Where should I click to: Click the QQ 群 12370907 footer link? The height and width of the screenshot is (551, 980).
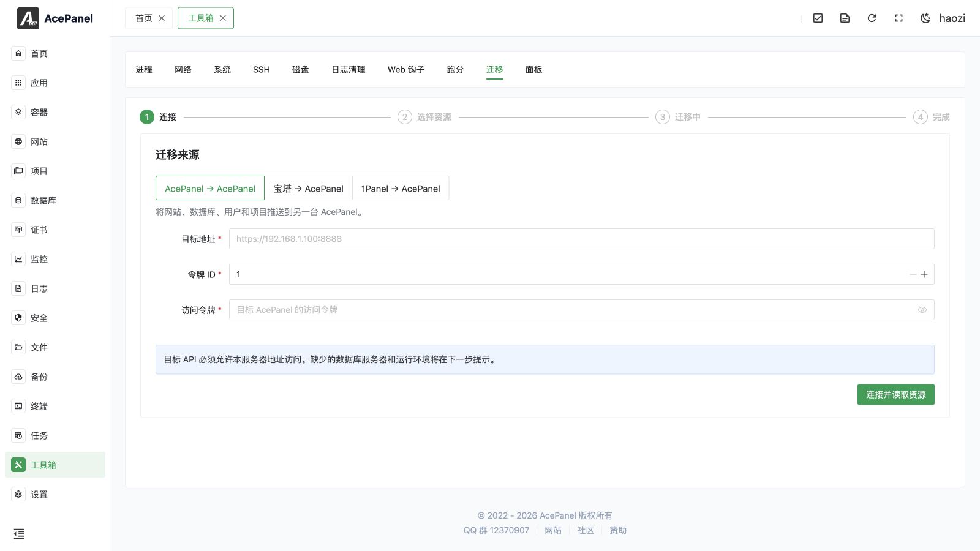coord(496,530)
